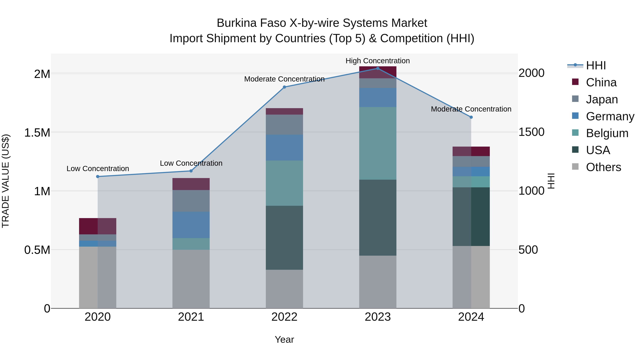
Task: Select the Others segment in the 2024 bar
Action: [x=471, y=277]
